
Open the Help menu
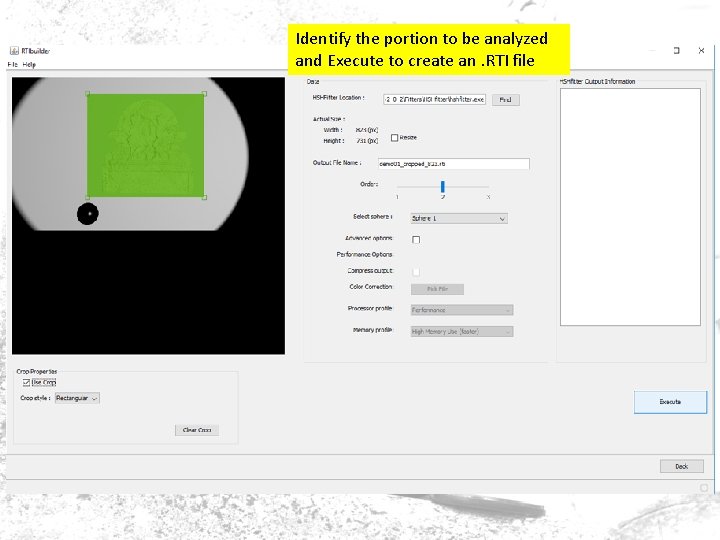tap(29, 65)
